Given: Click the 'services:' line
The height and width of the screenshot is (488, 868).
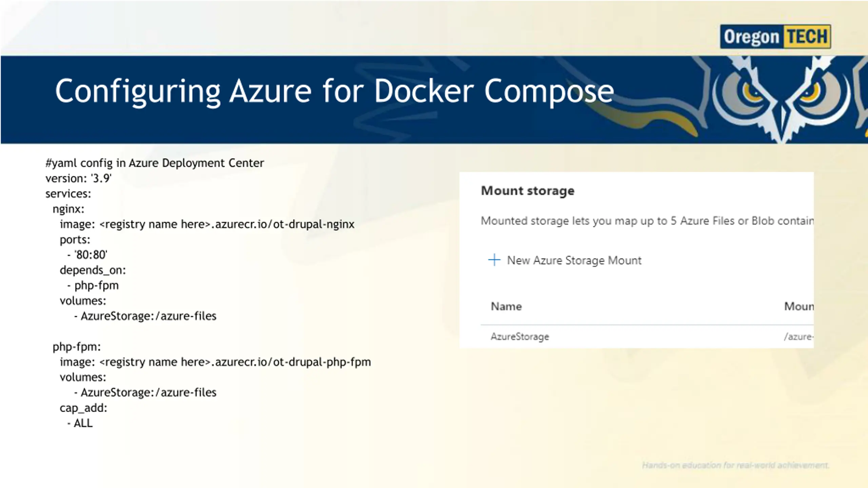Looking at the screenshot, I should pyautogui.click(x=68, y=194).
